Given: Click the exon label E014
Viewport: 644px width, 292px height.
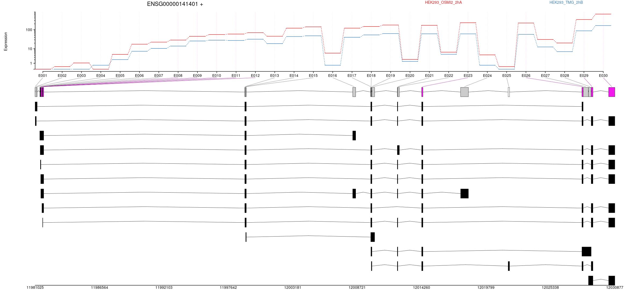Looking at the screenshot, I should click(294, 76).
